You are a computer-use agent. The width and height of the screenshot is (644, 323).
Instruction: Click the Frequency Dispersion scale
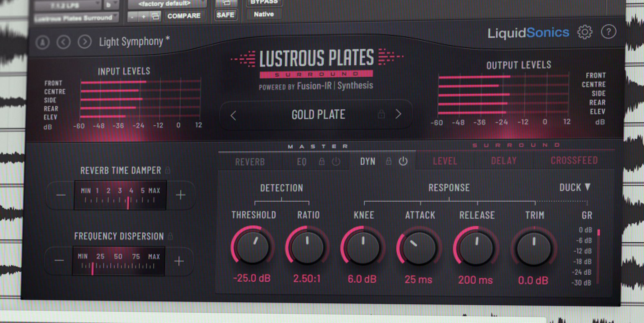(x=118, y=261)
